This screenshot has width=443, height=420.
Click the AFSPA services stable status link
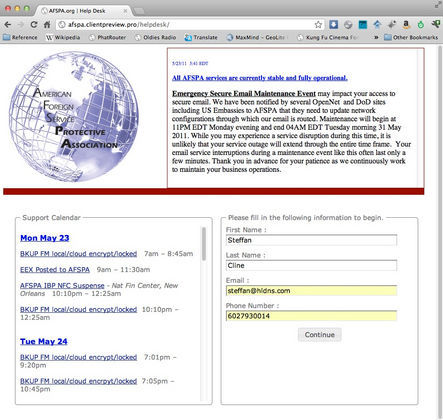260,78
